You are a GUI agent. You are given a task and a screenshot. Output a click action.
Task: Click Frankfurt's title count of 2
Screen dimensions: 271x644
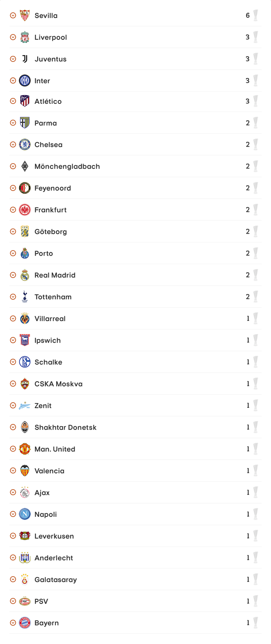[248, 210]
